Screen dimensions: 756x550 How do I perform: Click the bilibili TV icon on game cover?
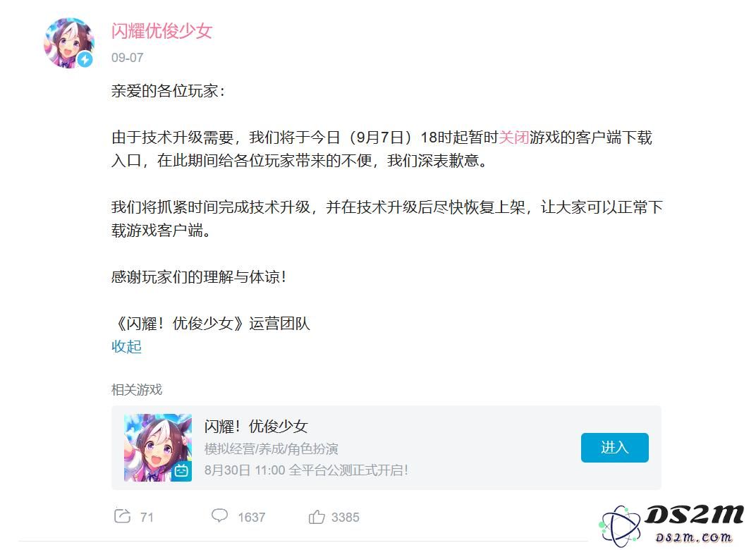(x=181, y=470)
